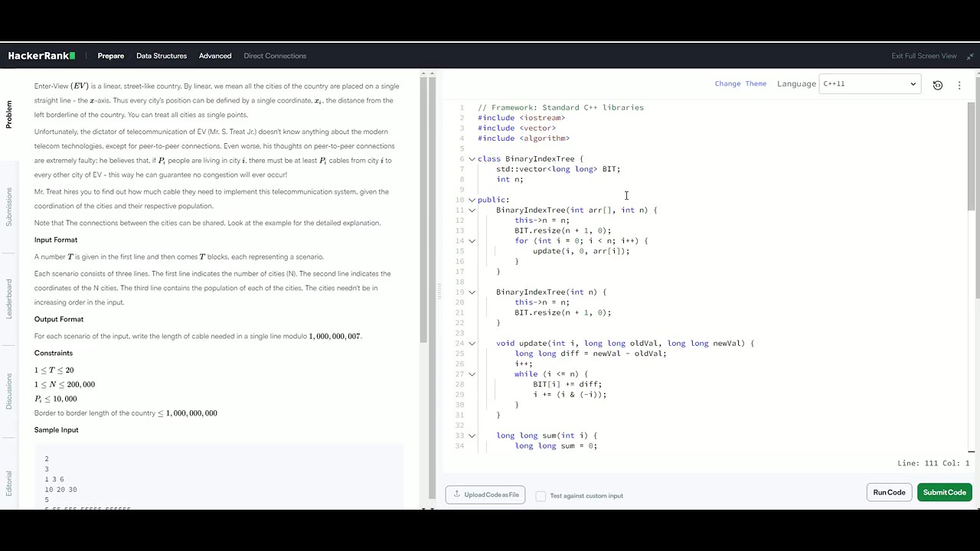Click the '#include <algorithm>' code line
Image resolution: width=980 pixels, height=551 pixels.
(x=524, y=139)
